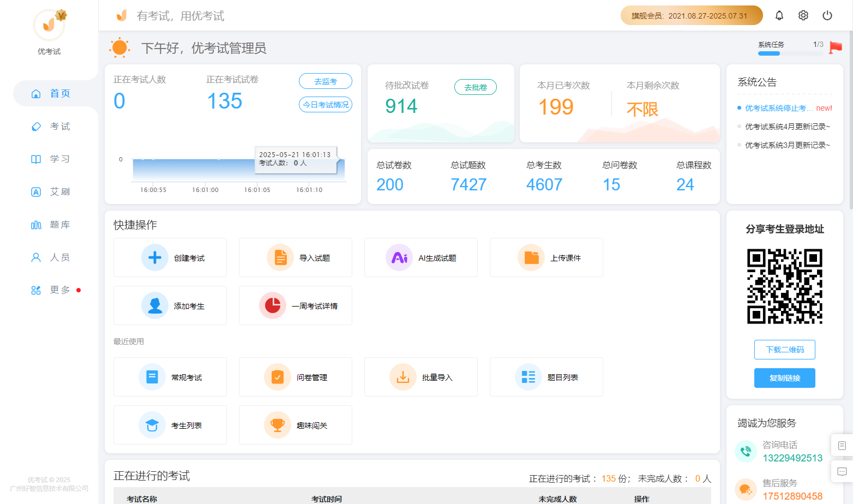Click the power logout icon
The image size is (853, 504).
(x=827, y=15)
